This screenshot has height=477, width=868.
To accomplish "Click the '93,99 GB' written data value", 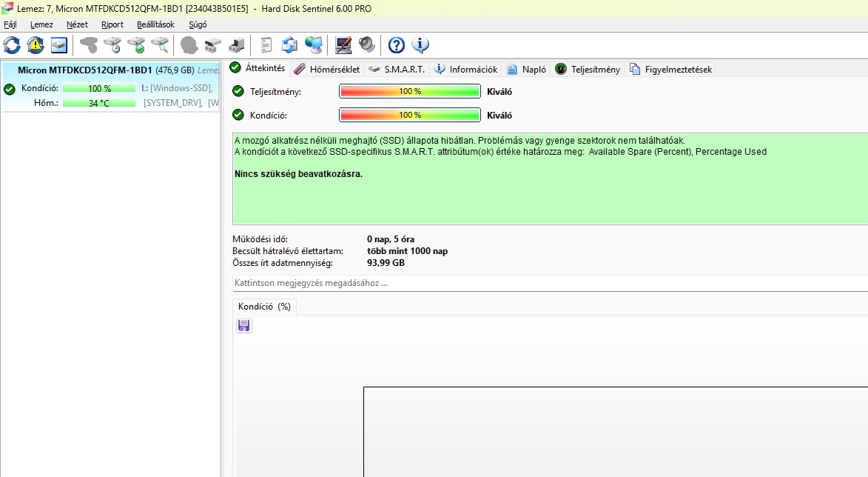I will point(386,263).
